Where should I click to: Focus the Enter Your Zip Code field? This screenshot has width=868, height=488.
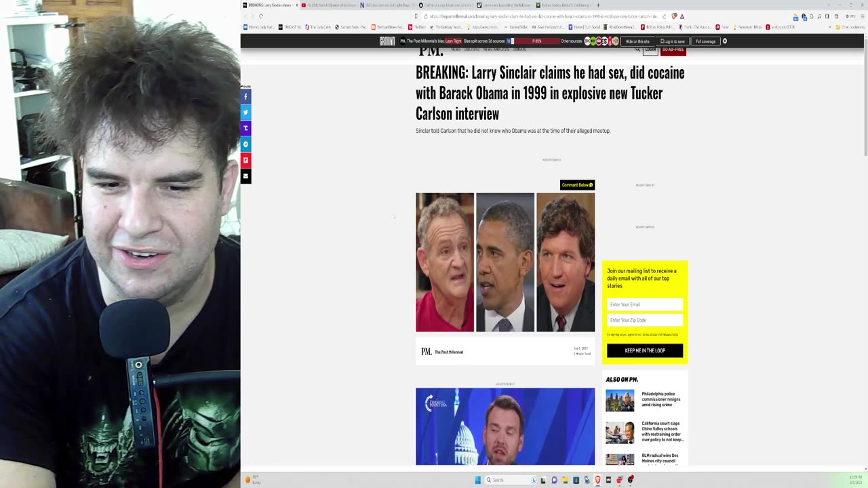[645, 320]
